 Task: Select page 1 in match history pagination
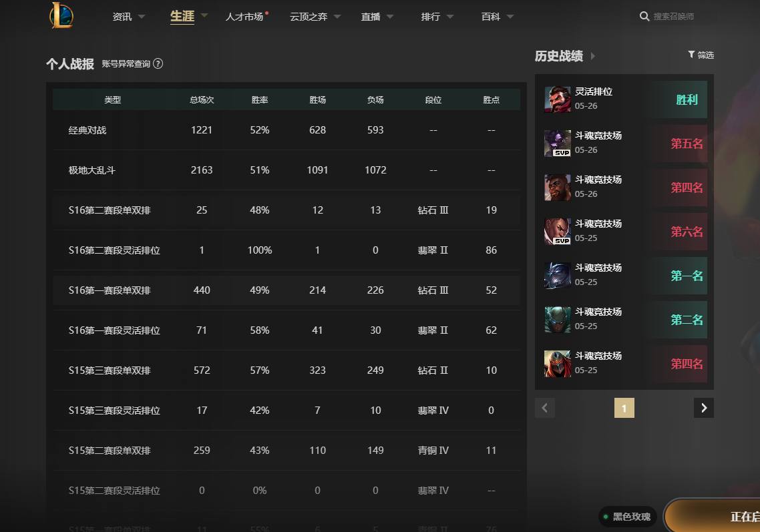coord(624,408)
